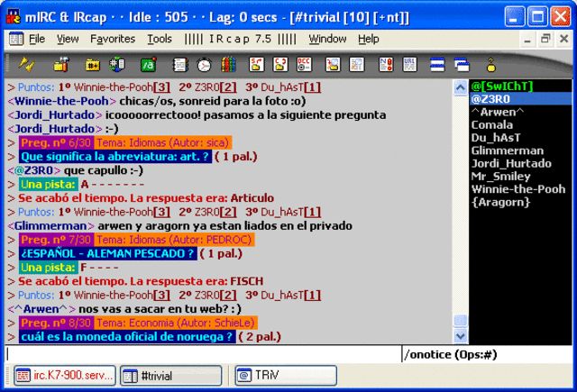577x392 pixels.
Task: Open the Address Book notebook icon
Action: [180, 65]
